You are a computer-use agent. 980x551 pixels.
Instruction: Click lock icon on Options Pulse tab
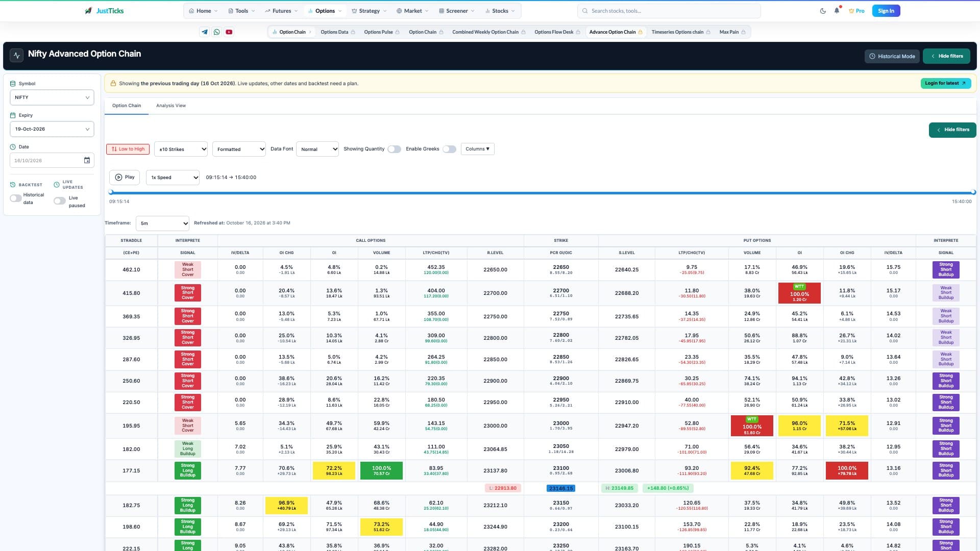tap(397, 32)
